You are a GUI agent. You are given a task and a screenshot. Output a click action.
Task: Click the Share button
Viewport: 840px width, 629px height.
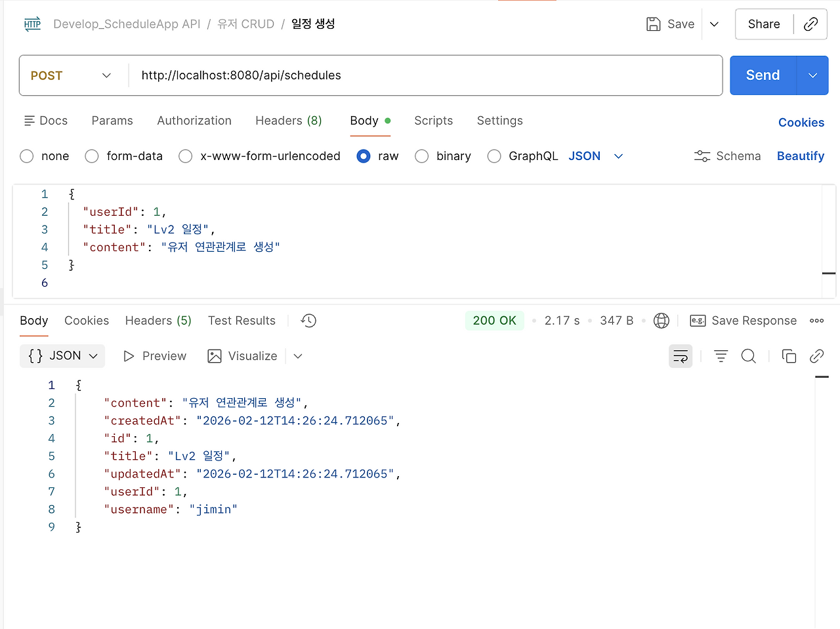click(x=764, y=24)
